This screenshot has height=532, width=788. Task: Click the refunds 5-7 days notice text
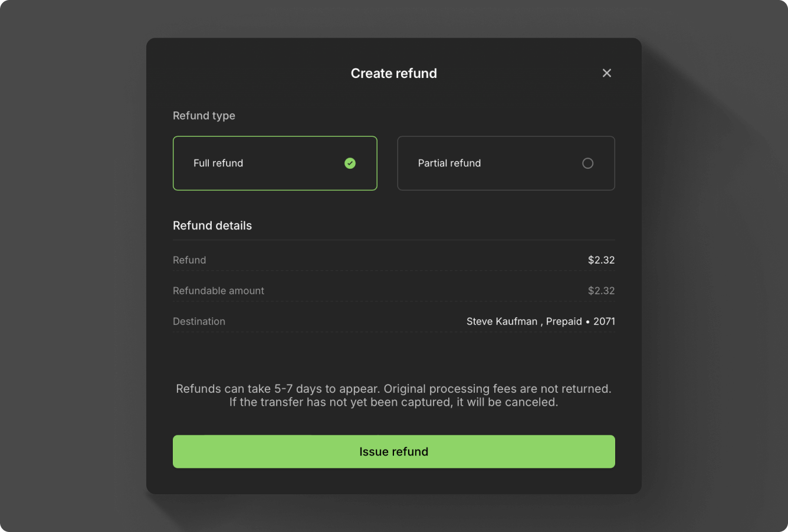tap(394, 389)
